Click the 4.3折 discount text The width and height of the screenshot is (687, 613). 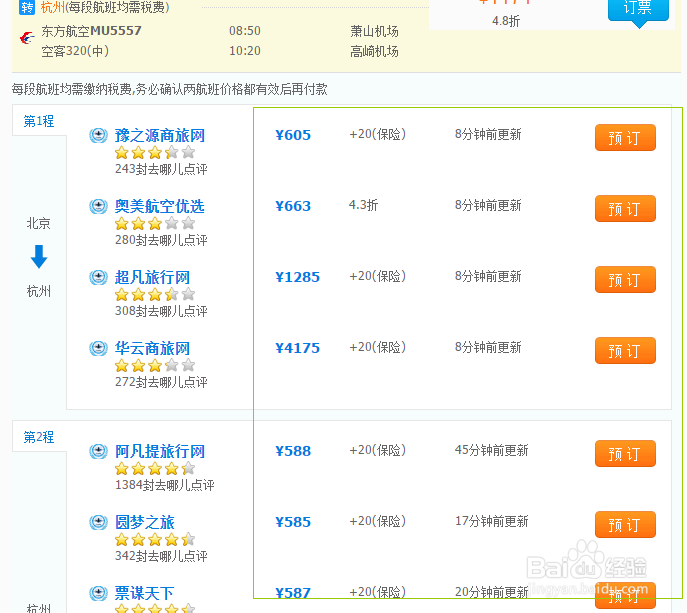tap(363, 205)
